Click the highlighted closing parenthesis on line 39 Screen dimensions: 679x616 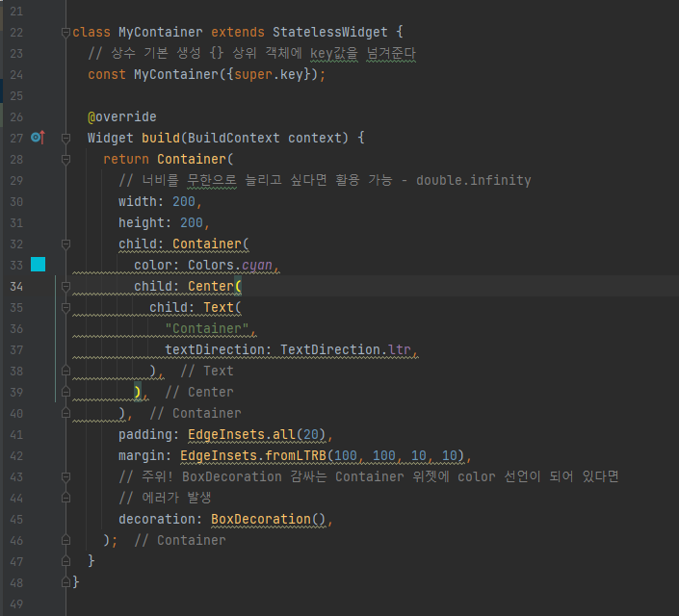coord(138,392)
